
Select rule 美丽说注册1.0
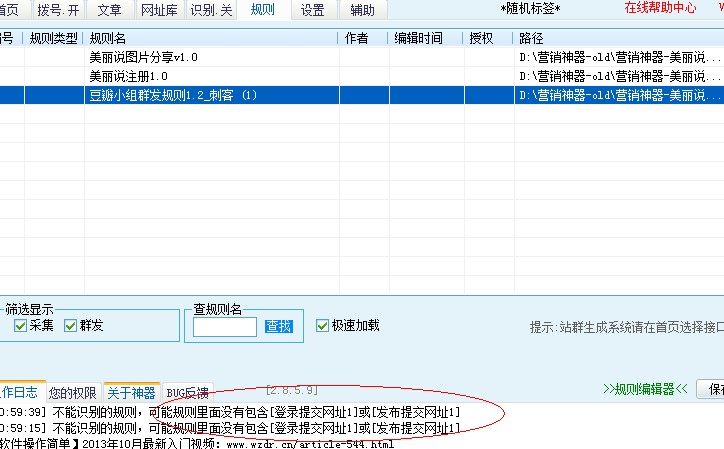(128, 76)
